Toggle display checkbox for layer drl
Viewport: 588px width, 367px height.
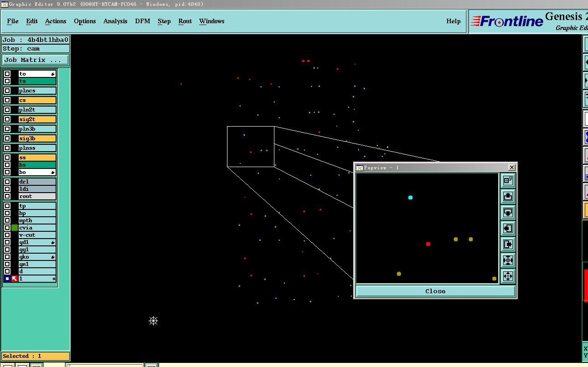[7, 182]
